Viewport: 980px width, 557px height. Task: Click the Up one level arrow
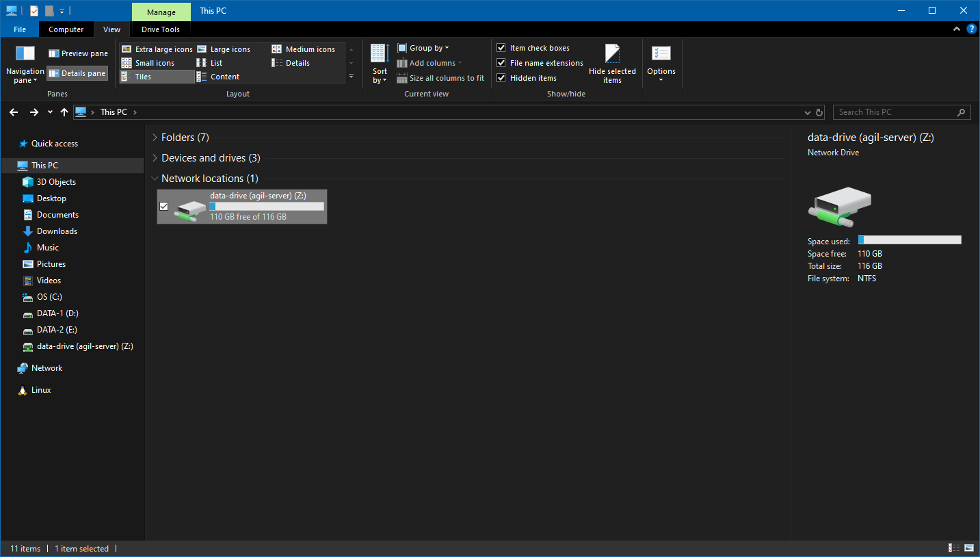(64, 112)
